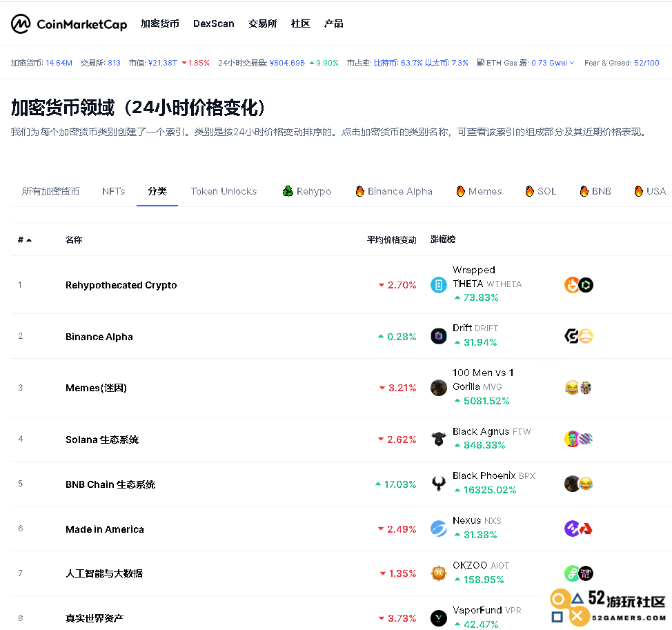Click gainer icons in Made in America row

tap(579, 529)
